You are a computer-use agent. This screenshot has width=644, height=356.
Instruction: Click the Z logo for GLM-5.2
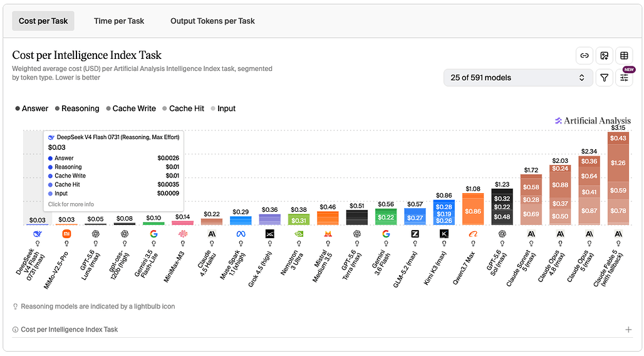415,234
